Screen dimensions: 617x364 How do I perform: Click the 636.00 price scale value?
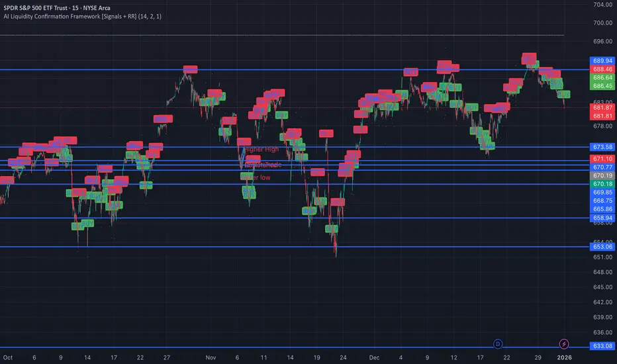602,332
